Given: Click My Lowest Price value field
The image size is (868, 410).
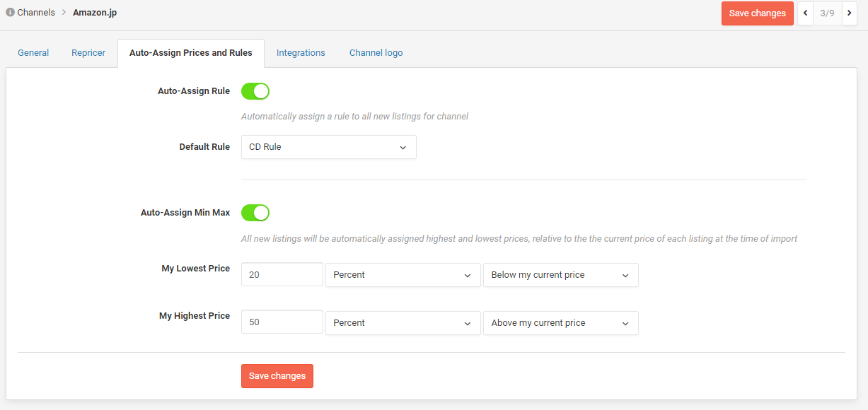Looking at the screenshot, I should point(282,275).
